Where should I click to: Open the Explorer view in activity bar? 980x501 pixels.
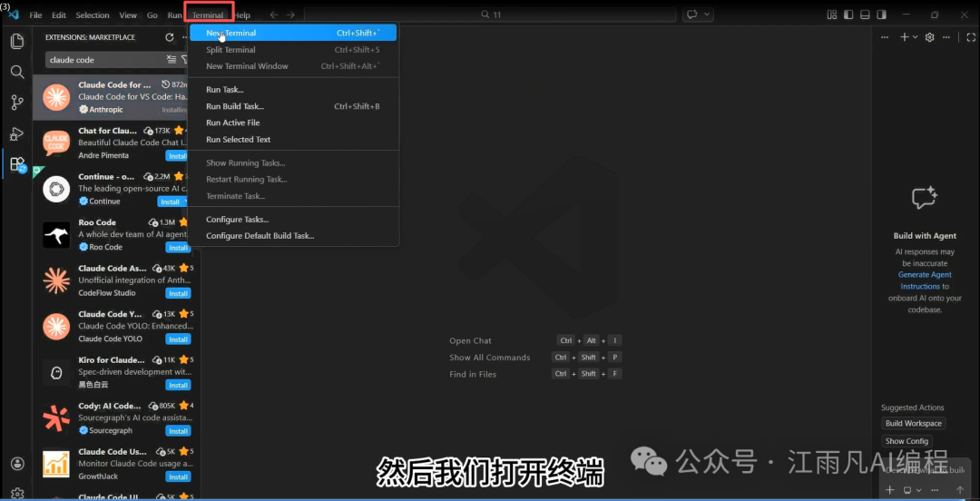(x=17, y=41)
